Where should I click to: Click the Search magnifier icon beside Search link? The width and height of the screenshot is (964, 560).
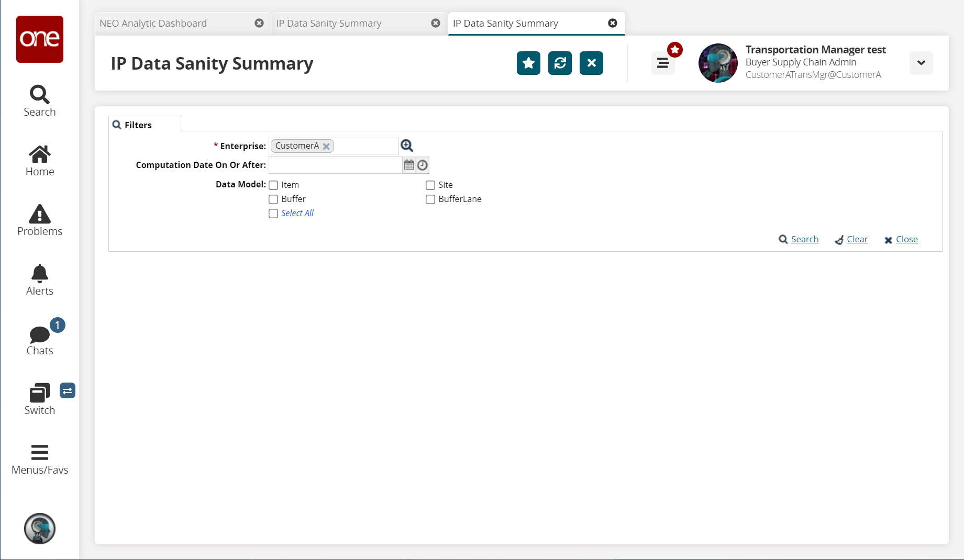point(783,239)
